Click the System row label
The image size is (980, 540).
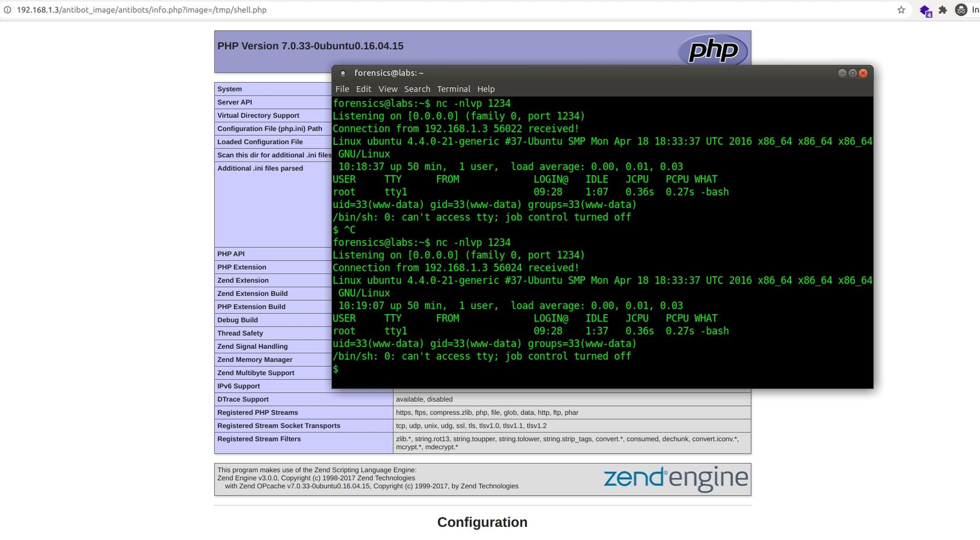pos(229,89)
